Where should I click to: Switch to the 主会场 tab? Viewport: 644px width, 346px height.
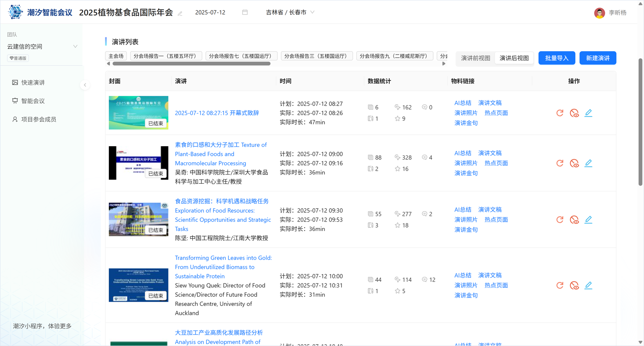click(116, 55)
